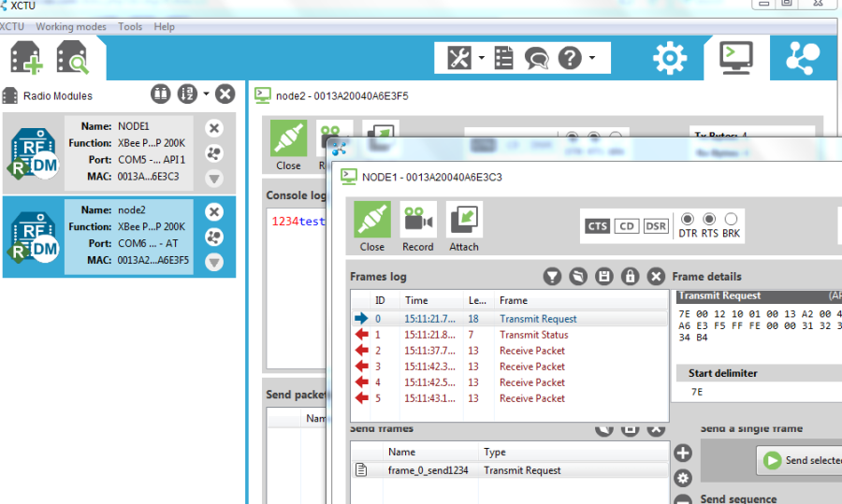
Task: Click the Time column header
Action: (x=431, y=300)
